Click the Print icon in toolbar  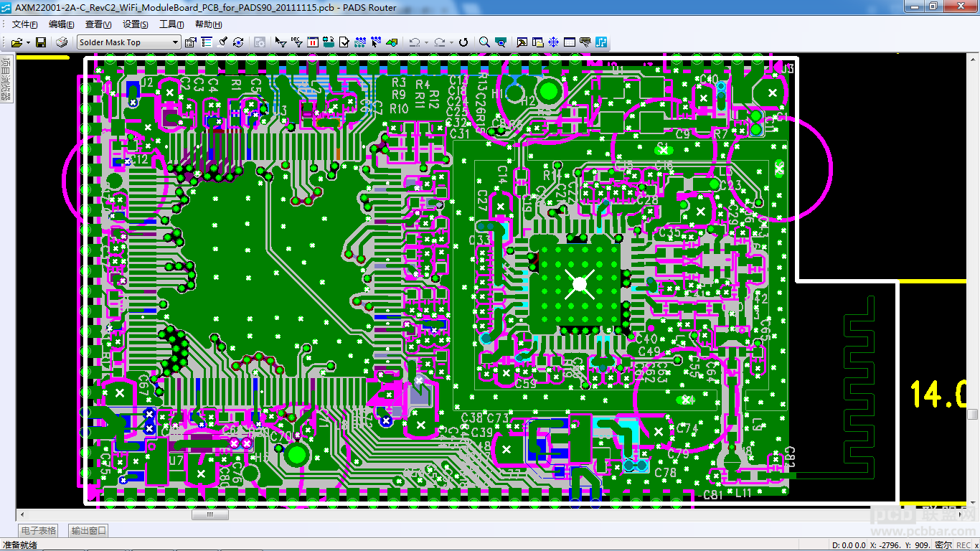62,42
